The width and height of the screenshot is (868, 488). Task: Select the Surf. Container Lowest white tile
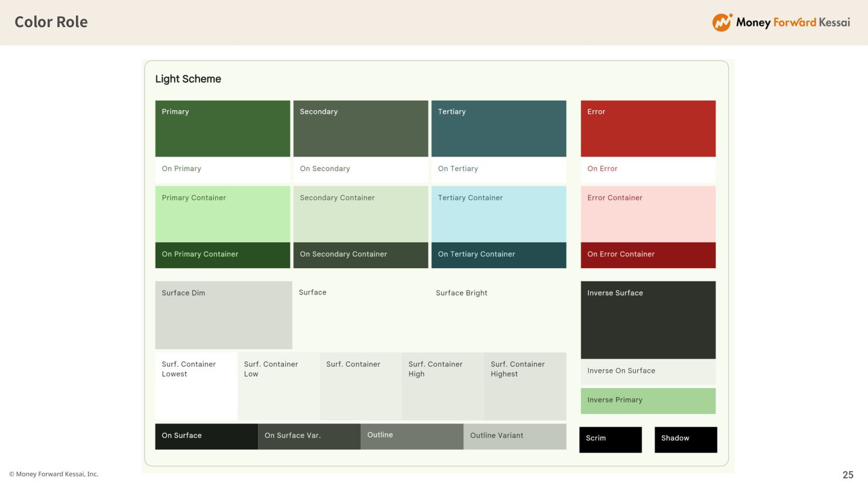tap(196, 386)
